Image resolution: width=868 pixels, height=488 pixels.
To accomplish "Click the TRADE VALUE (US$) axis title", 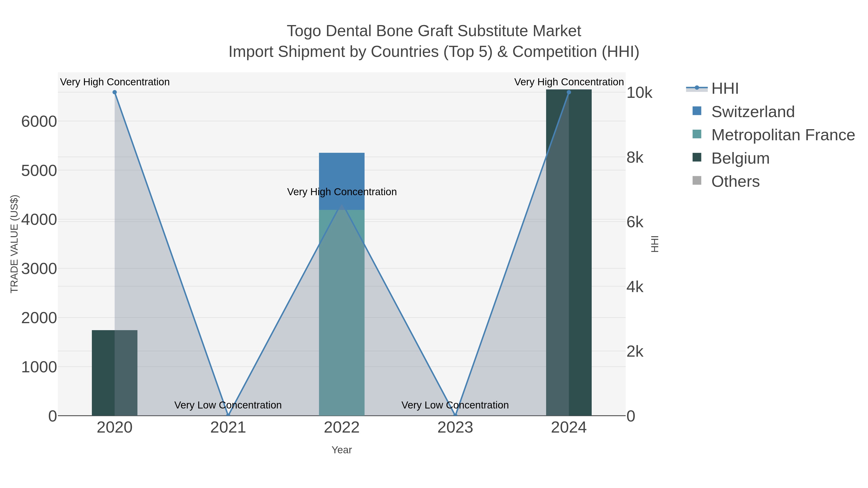I will (14, 244).
